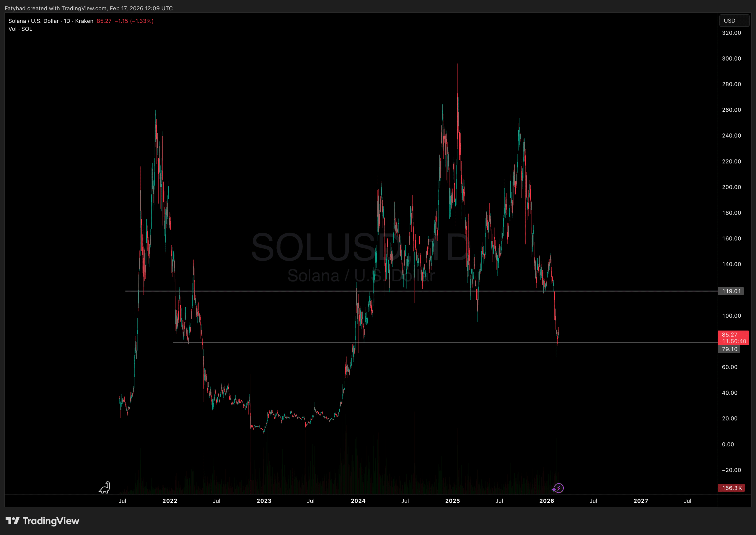Click 2026 on the time axis
Screen dimensions: 756x535
[x=547, y=501]
